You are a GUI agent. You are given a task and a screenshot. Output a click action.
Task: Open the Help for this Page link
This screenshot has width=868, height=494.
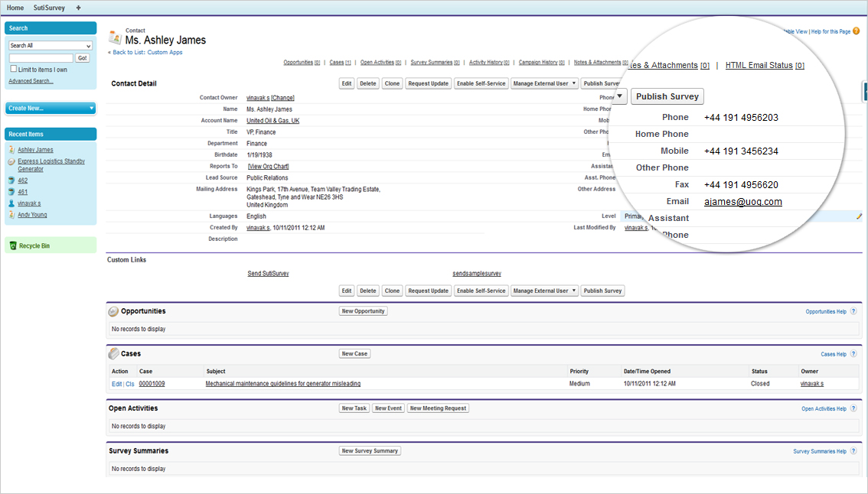[x=831, y=31]
